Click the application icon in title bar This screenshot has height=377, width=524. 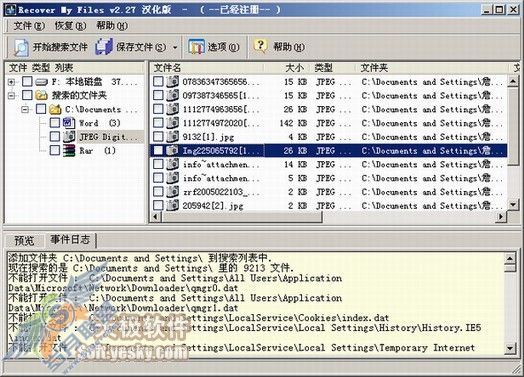[x=10, y=10]
